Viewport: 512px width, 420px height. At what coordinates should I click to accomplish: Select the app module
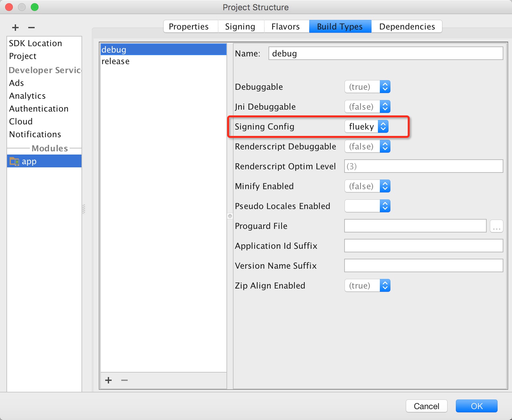pos(44,161)
